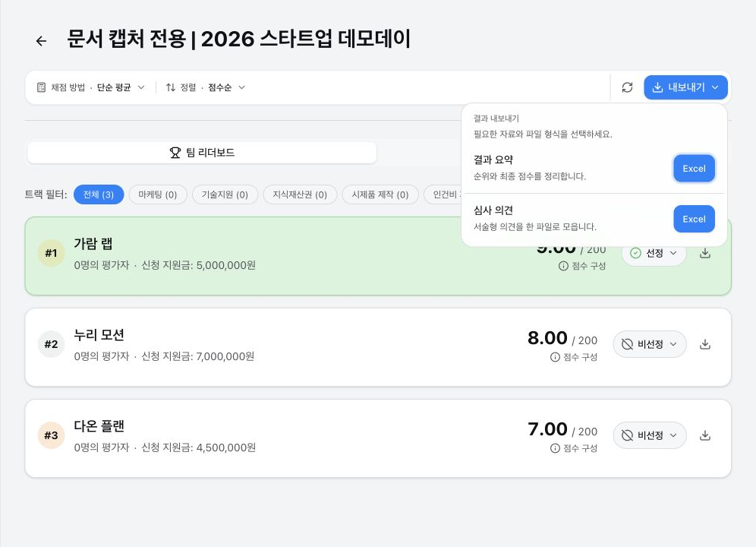
Task: Go back using the left arrow icon
Action: (x=42, y=41)
